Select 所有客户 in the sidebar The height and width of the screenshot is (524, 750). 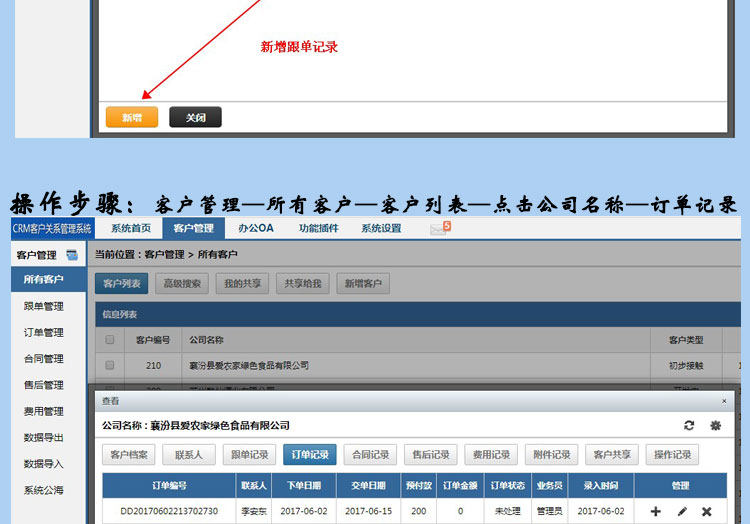pyautogui.click(x=48, y=279)
